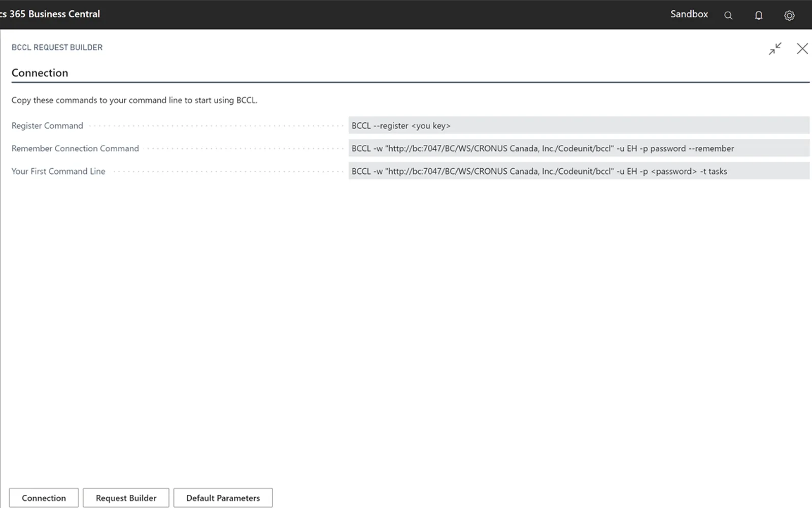The height and width of the screenshot is (508, 812).
Task: Click the Connection section heading
Action: (x=40, y=73)
